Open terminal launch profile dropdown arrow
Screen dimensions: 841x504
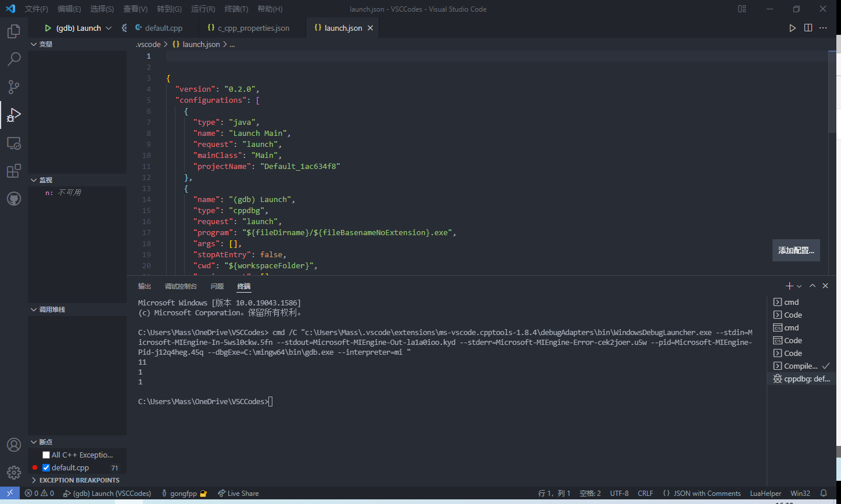point(800,286)
